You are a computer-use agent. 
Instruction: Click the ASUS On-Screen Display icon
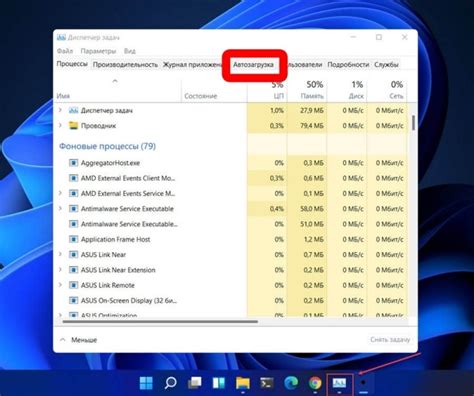(73, 300)
